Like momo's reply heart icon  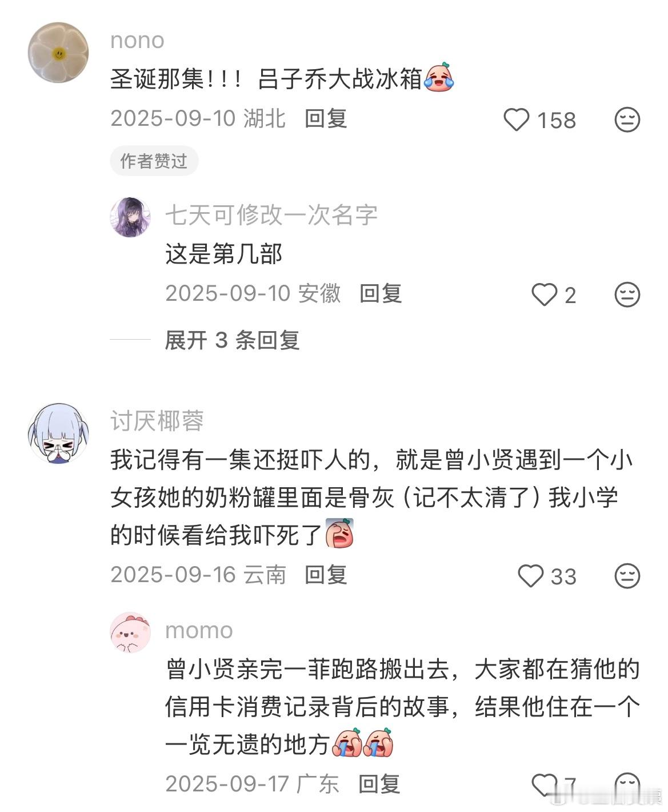point(544,785)
